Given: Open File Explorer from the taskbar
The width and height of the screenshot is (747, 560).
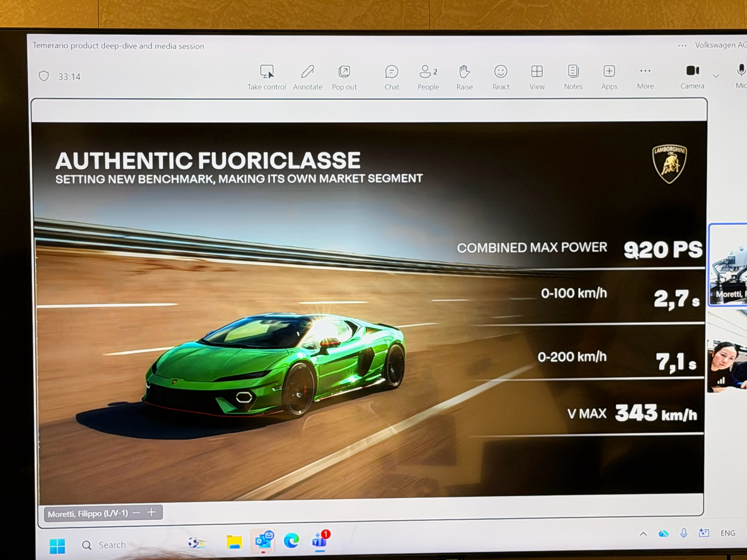Looking at the screenshot, I should coord(234,542).
